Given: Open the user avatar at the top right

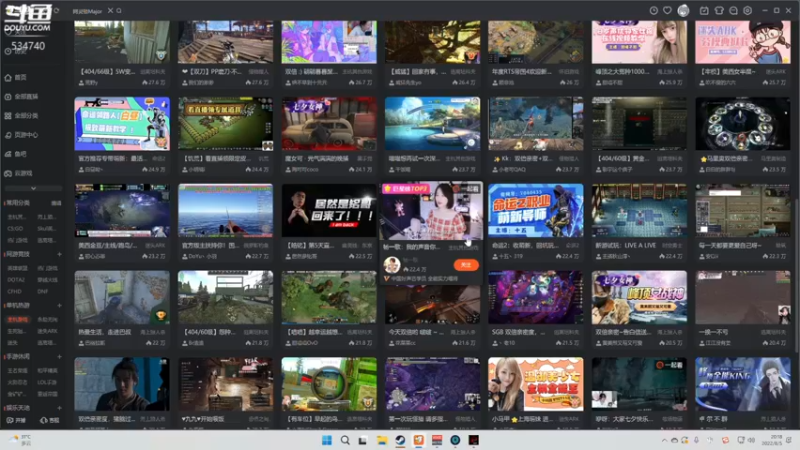Looking at the screenshot, I should 683,10.
